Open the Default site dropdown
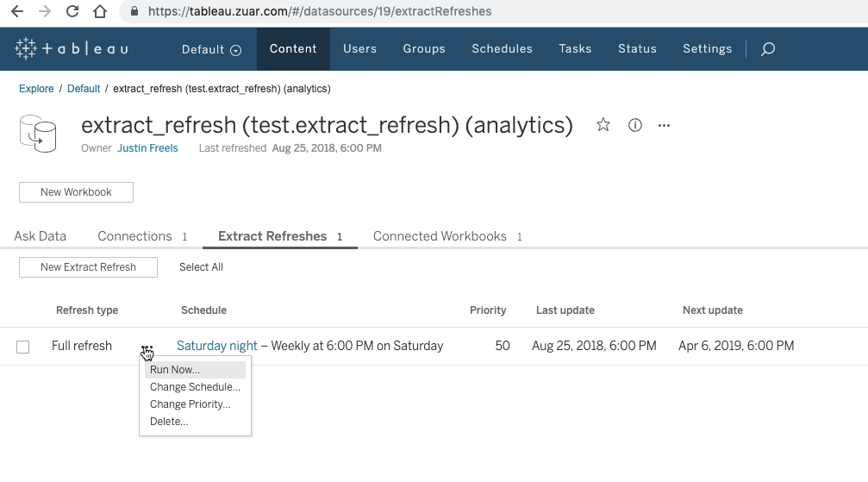This screenshot has width=868, height=482. pyautogui.click(x=211, y=49)
